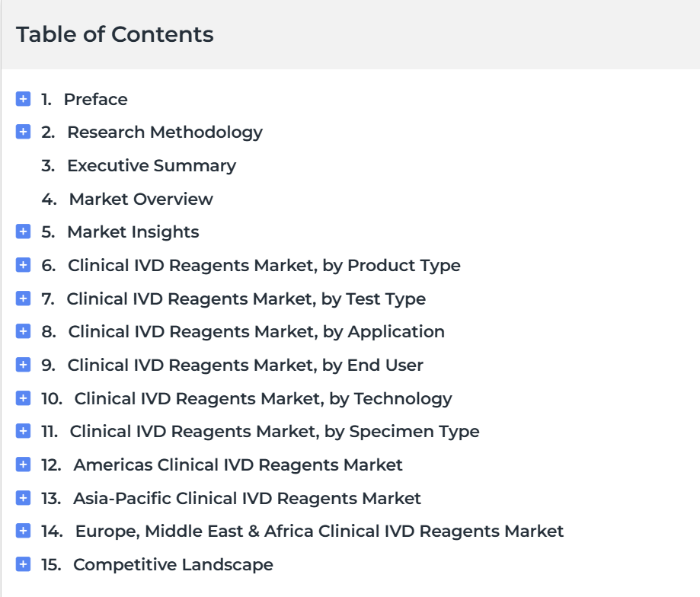Expand Competitive Landscape using plus icon
Screen dimensions: 700x597
click(23, 564)
